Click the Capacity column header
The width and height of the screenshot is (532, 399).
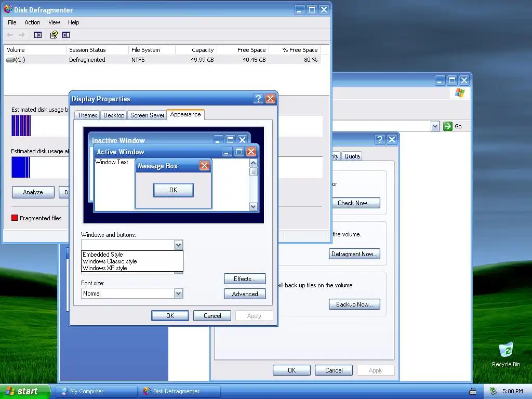coord(196,50)
